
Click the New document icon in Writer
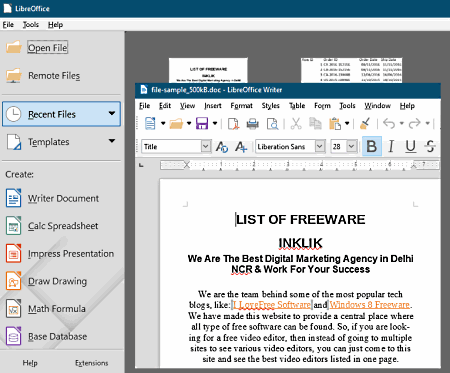pyautogui.click(x=150, y=124)
